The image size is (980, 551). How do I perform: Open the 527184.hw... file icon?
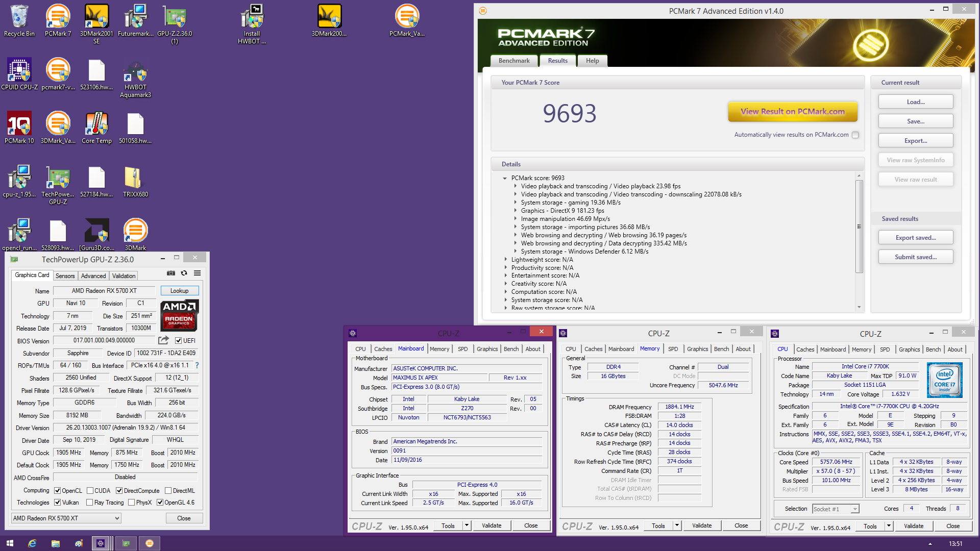[96, 182]
